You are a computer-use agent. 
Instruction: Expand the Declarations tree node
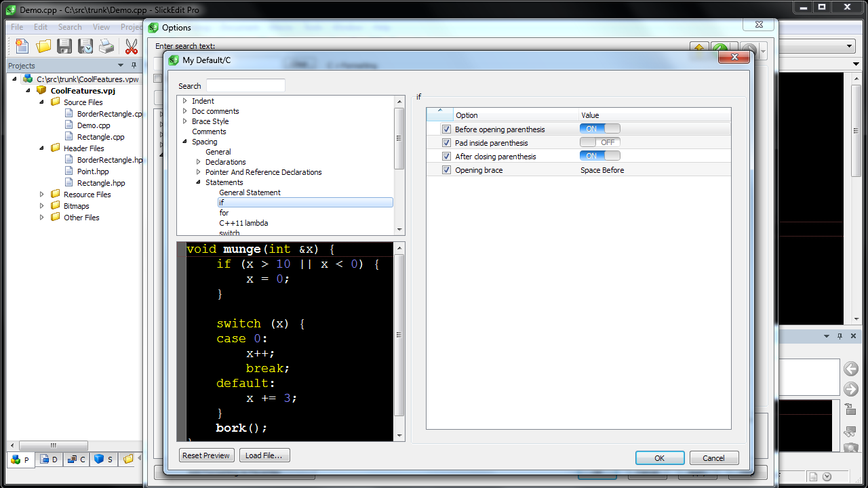[x=198, y=162]
